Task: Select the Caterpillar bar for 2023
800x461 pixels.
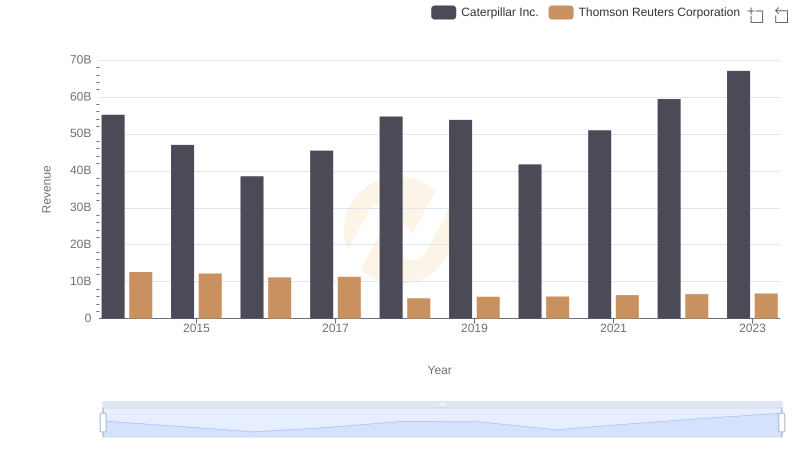Action: pyautogui.click(x=738, y=195)
